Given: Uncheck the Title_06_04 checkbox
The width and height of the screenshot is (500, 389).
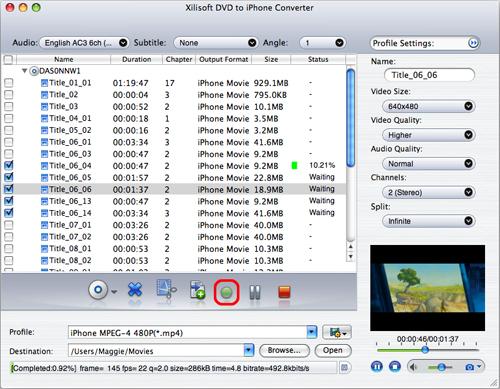Looking at the screenshot, I should click(9, 165).
